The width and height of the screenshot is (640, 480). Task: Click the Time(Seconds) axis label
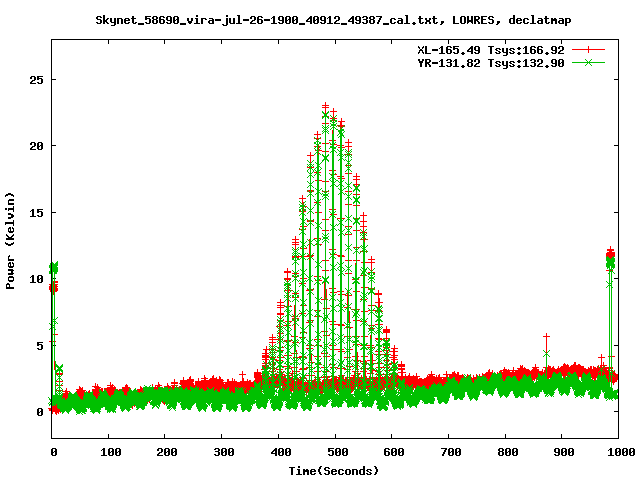pos(334,471)
